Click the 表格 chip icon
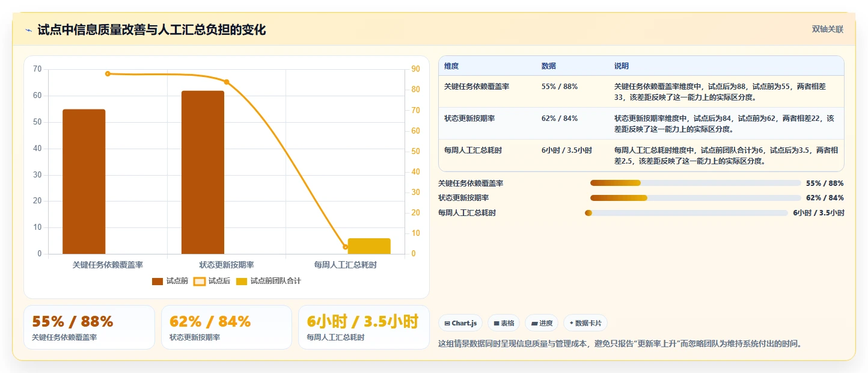Image resolution: width=868 pixels, height=373 pixels. tap(497, 323)
